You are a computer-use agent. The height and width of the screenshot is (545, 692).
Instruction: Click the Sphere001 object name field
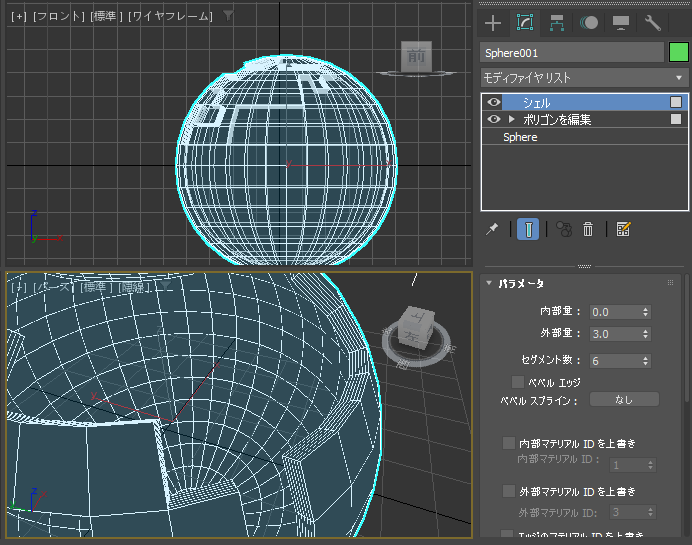[572, 53]
